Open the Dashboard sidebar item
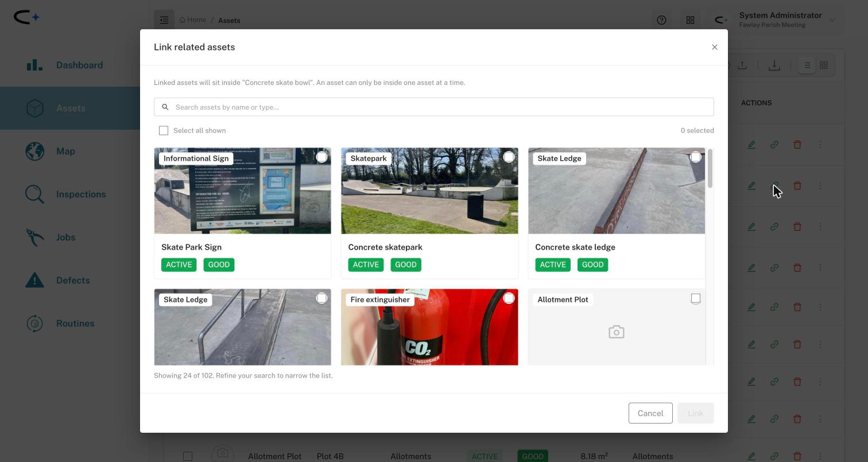The width and height of the screenshot is (868, 462). click(70, 65)
